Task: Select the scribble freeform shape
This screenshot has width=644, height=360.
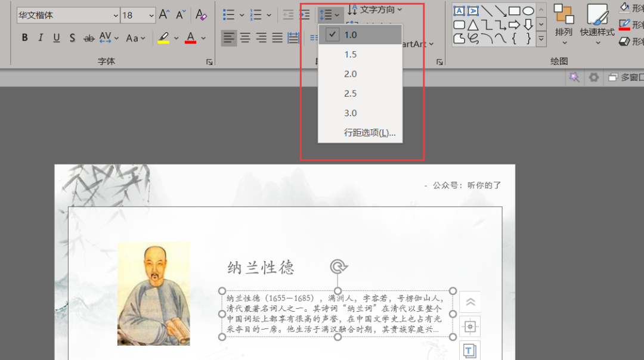Action: [473, 39]
